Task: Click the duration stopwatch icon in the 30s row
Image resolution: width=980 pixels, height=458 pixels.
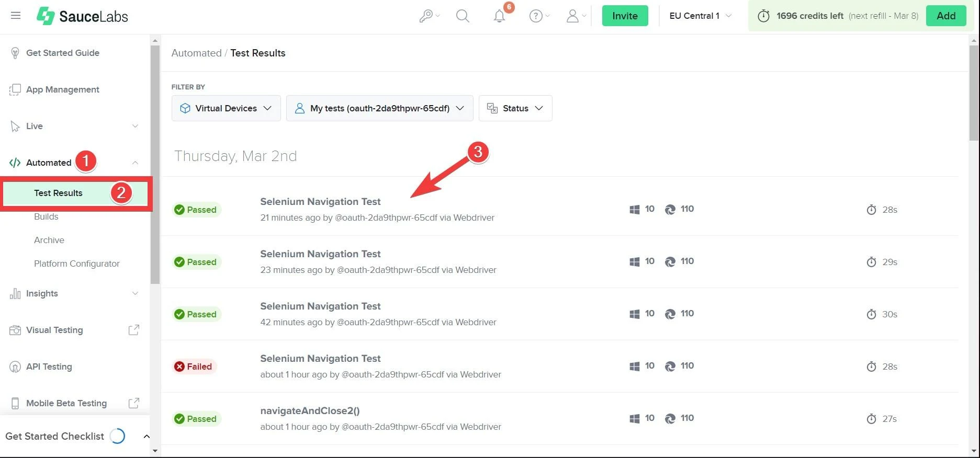Action: (x=871, y=314)
